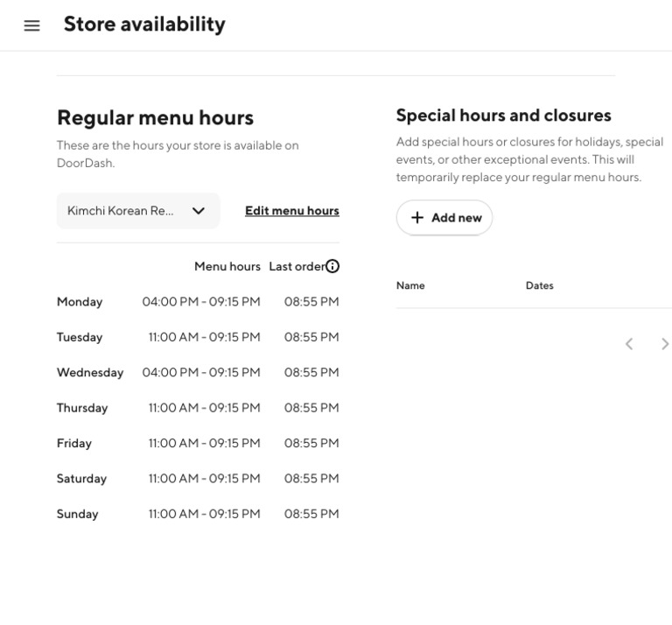Screen dimensions: 672x625
Task: Click the store selector chevron arrow
Action: click(x=199, y=211)
